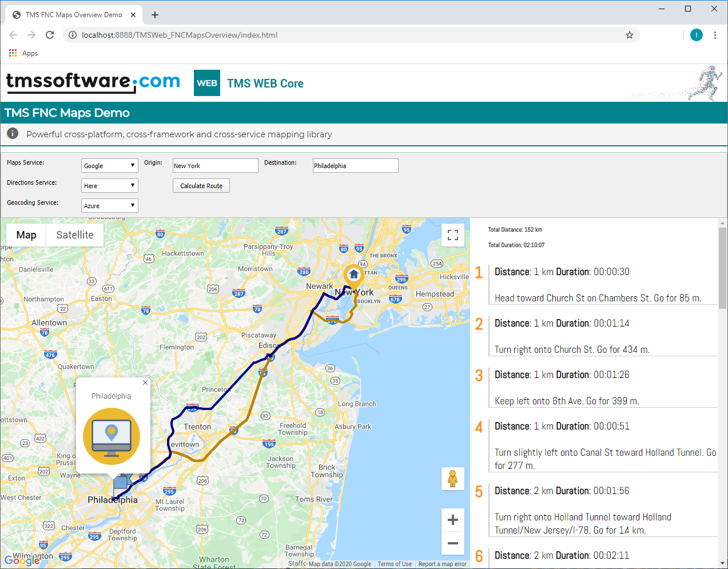
Task: Open the tmssoftware.com logo link
Action: [x=93, y=82]
